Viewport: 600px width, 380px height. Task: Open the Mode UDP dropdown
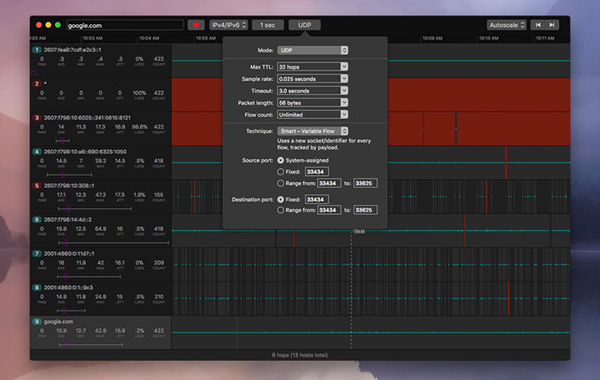pos(312,50)
